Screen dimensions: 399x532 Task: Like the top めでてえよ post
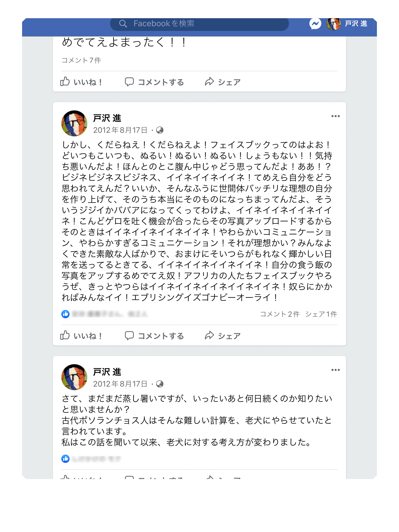(x=81, y=82)
